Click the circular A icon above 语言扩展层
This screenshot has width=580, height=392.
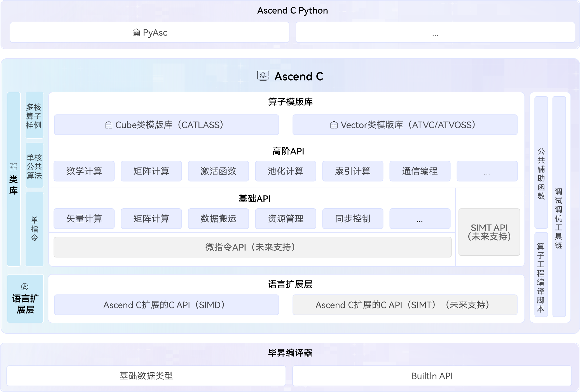(25, 287)
